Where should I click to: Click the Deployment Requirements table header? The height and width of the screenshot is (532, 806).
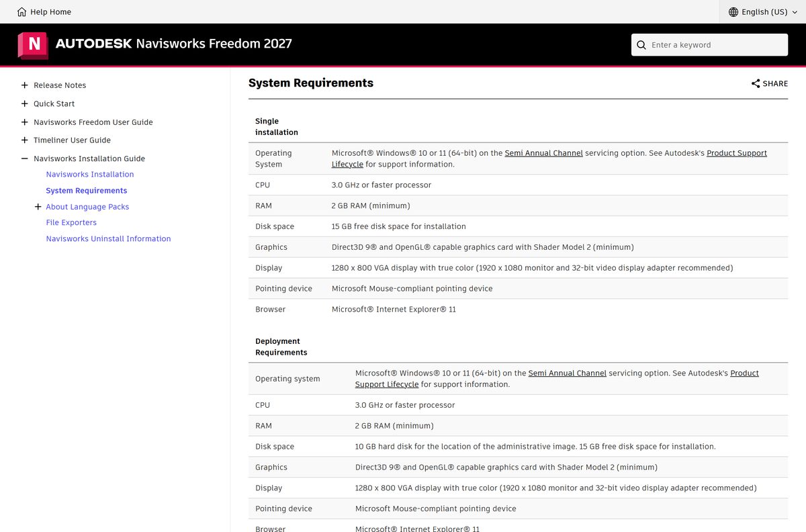(281, 347)
